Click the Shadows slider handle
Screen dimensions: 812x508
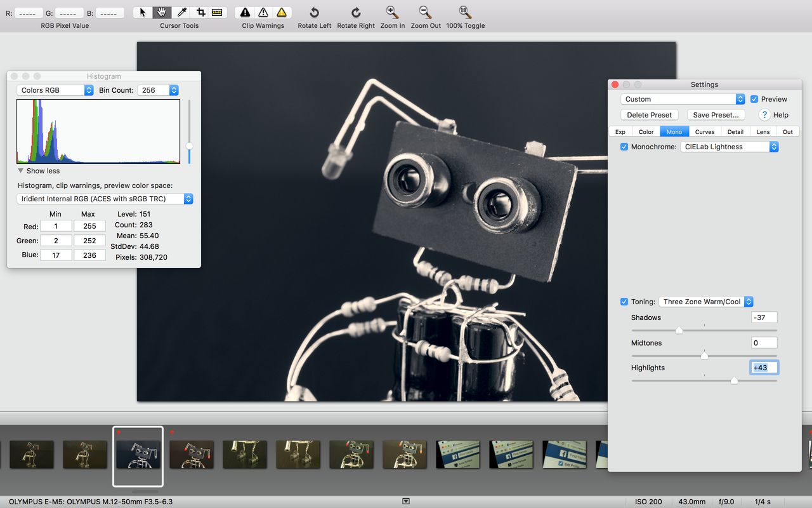tap(679, 330)
